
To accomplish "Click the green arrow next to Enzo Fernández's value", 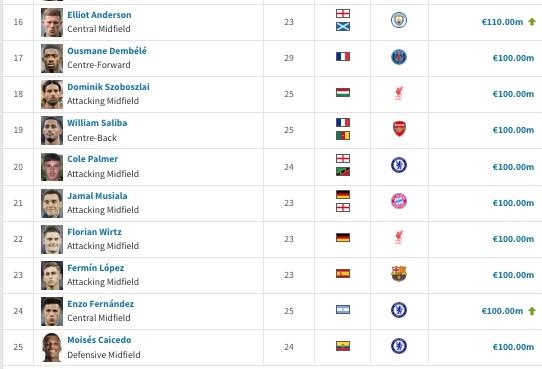I will point(532,311).
